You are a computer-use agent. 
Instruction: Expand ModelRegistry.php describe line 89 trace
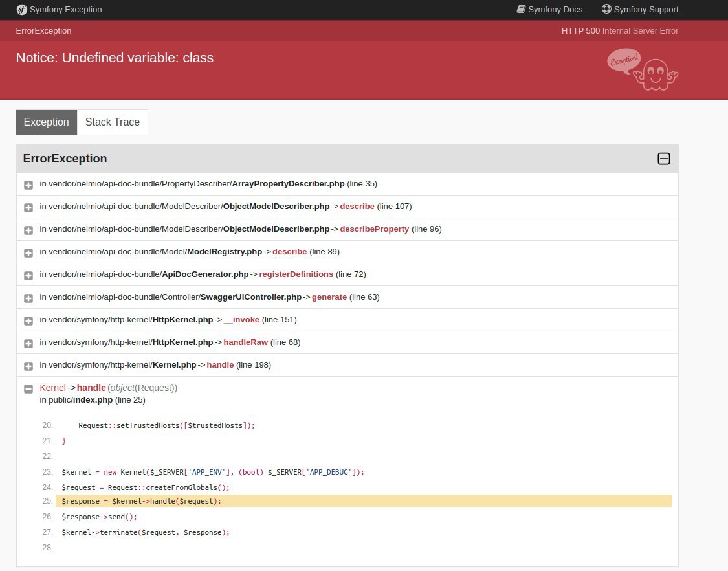(28, 253)
